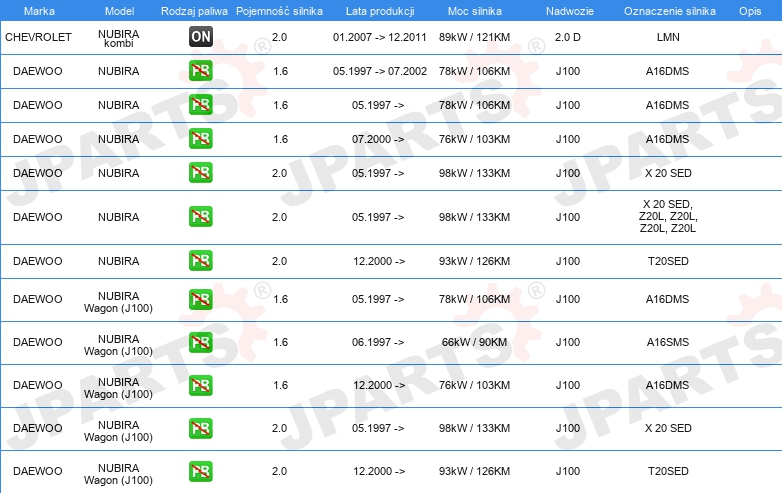The image size is (782, 493).
Task: Select the NUBIRA kombi model cell
Action: [119, 38]
